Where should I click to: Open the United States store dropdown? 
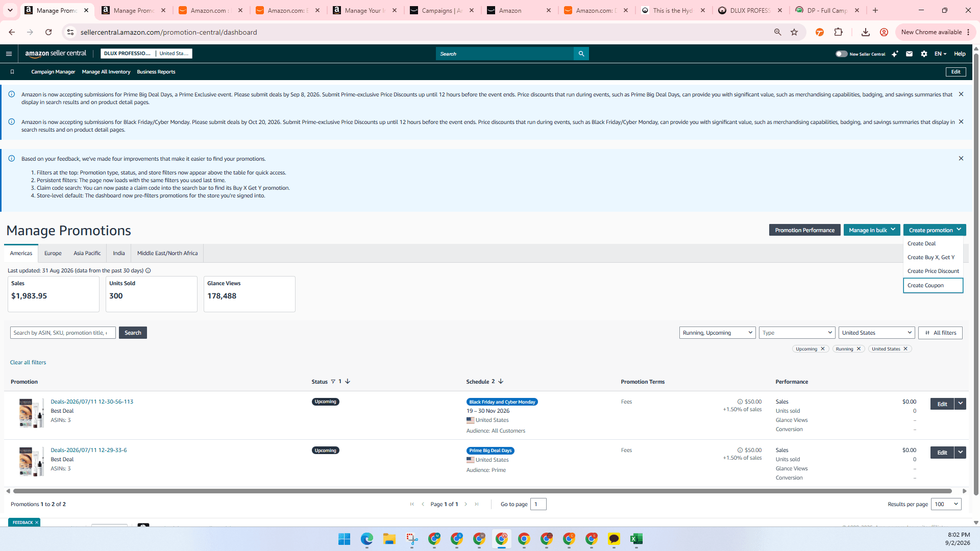[876, 333]
